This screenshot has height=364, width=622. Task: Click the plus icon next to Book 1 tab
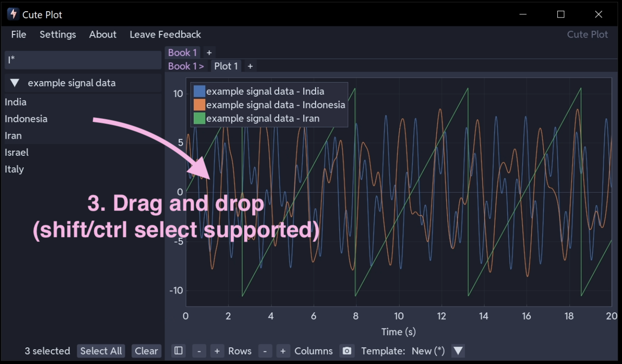click(209, 53)
